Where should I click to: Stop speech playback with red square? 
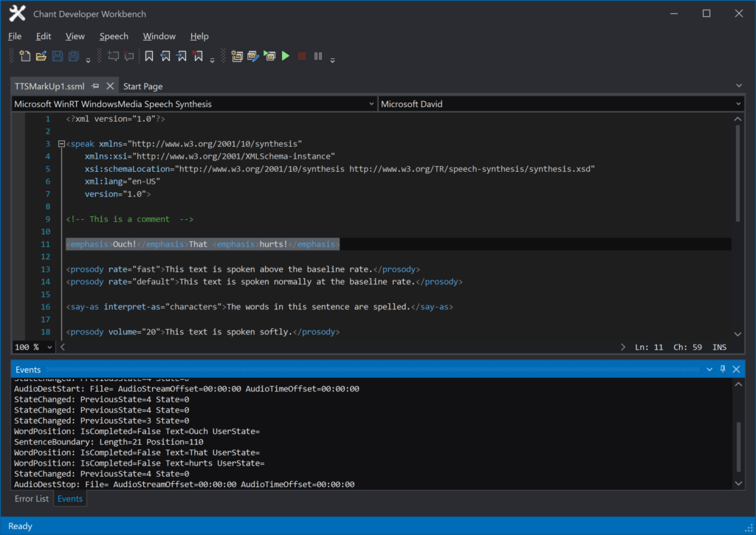pos(302,56)
